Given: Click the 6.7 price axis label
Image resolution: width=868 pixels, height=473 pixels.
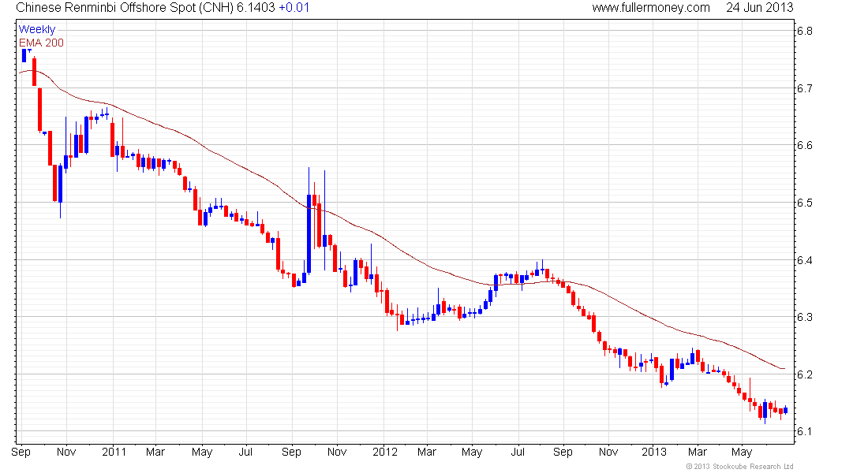Looking at the screenshot, I should click(x=804, y=88).
